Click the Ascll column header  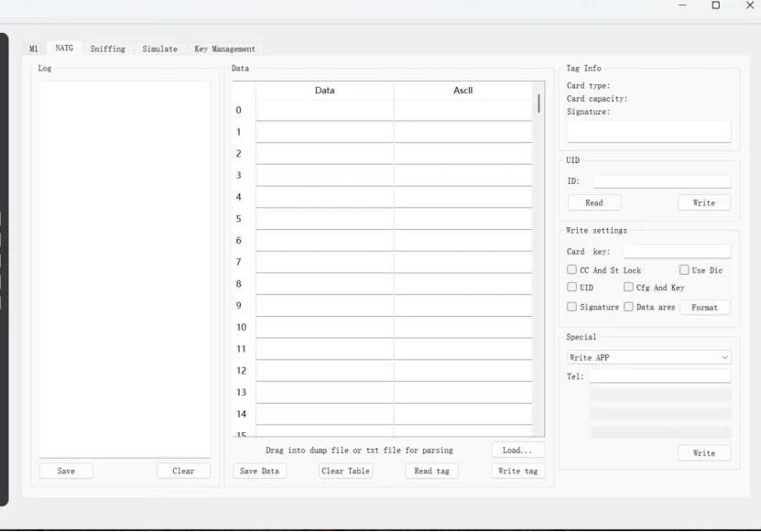[x=463, y=91]
